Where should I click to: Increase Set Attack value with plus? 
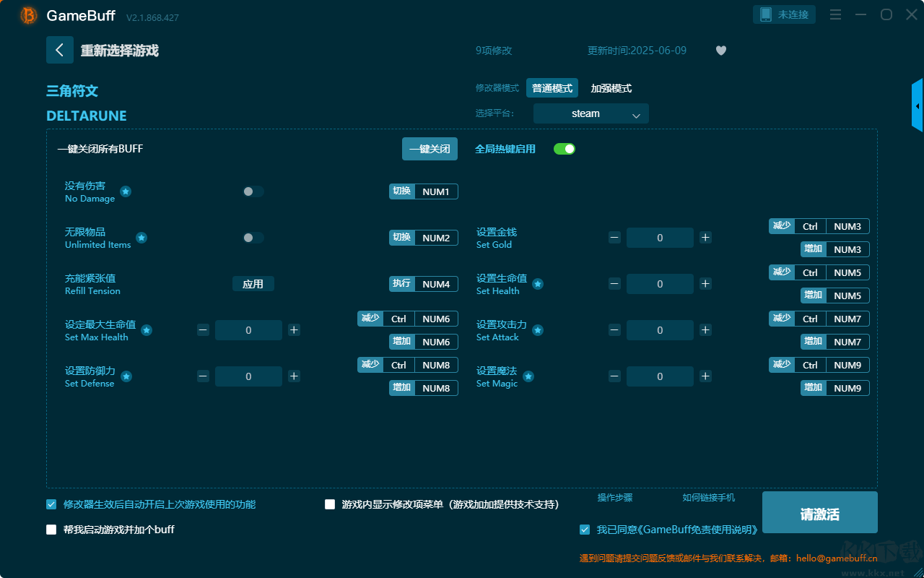click(705, 330)
